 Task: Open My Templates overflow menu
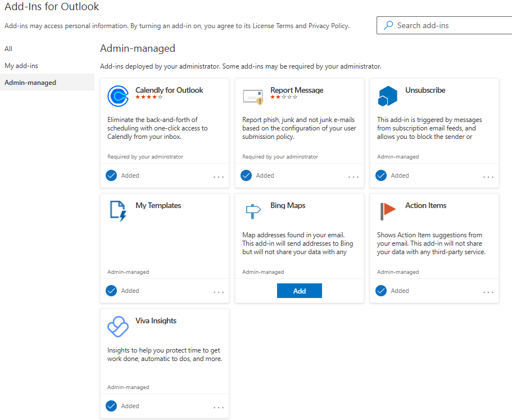pos(219,292)
